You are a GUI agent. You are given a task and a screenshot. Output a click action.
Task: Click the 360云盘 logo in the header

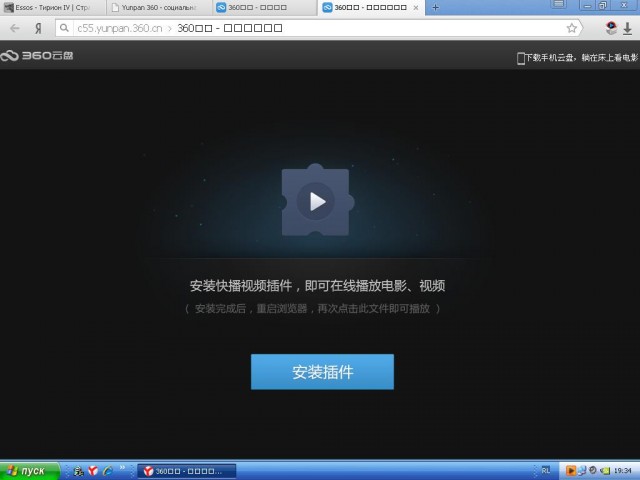click(x=37, y=57)
